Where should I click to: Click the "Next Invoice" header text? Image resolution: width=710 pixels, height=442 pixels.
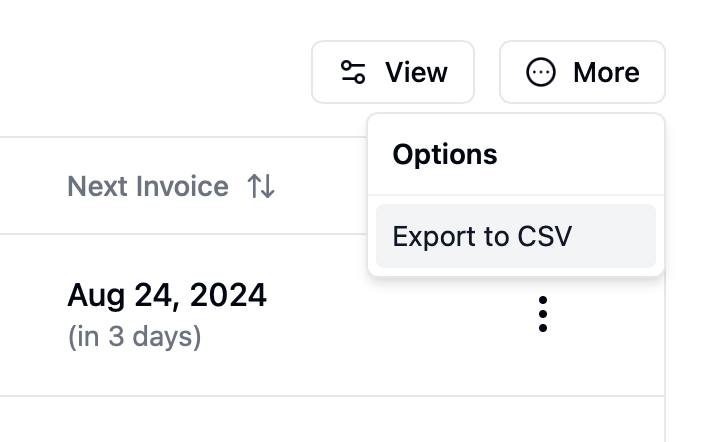[148, 186]
